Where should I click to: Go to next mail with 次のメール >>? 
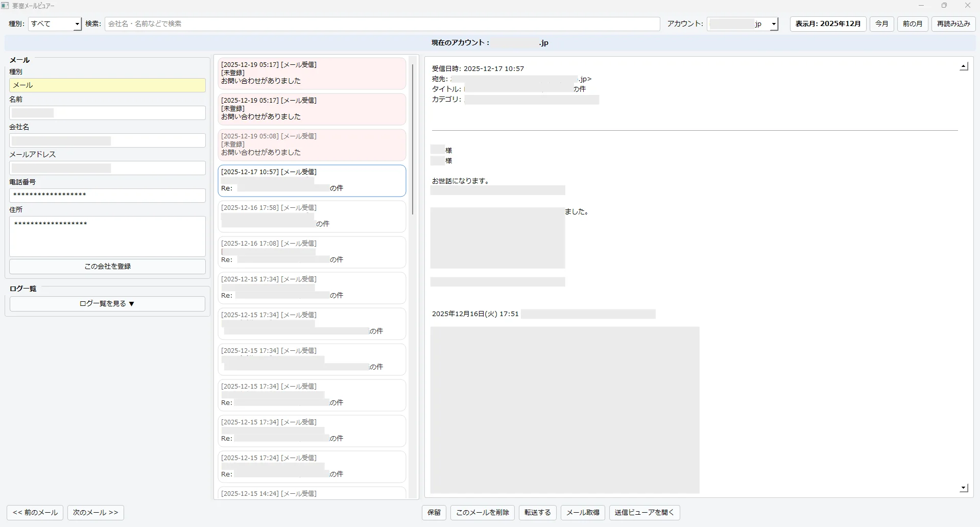tap(95, 513)
